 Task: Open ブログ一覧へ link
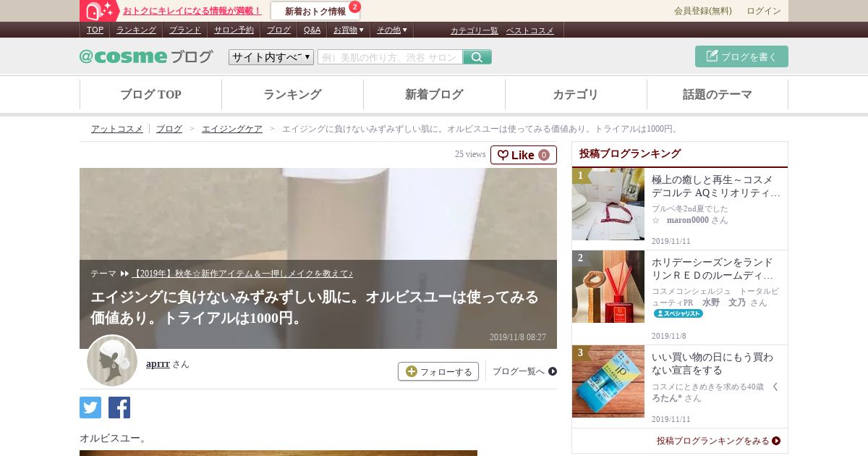(524, 371)
